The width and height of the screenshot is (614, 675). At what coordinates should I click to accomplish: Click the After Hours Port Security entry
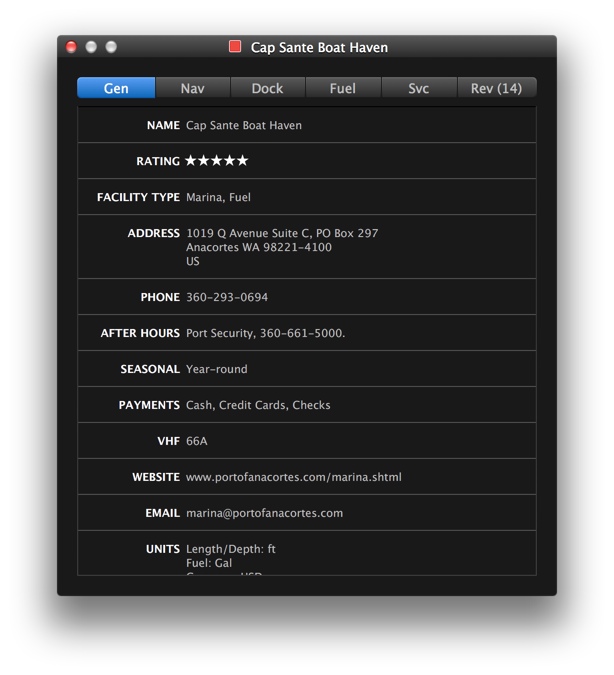pos(265,333)
